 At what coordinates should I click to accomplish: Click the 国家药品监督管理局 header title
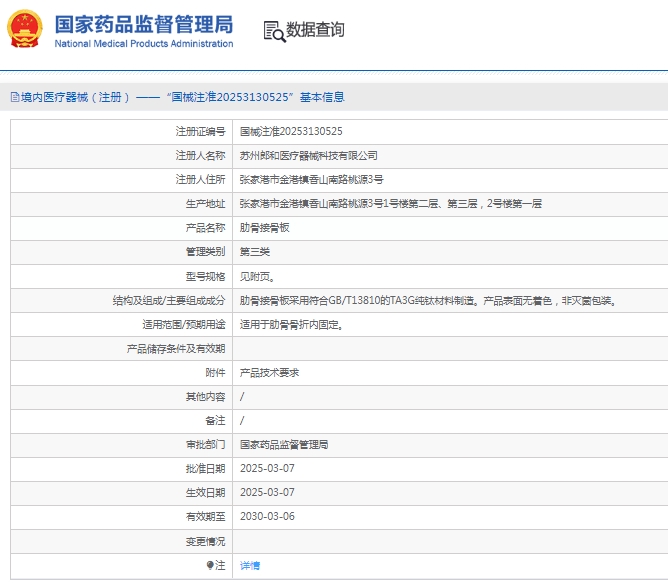[144, 24]
